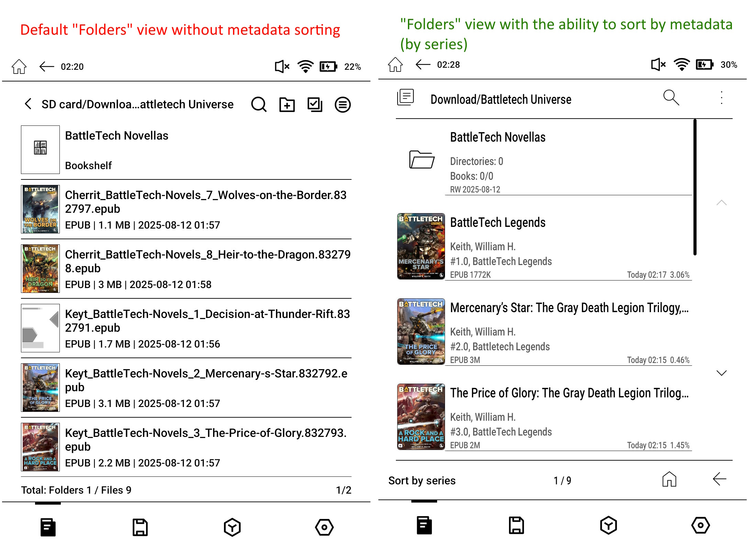
Task: Tap the muted speaker icon in right status bar
Action: [x=658, y=65]
